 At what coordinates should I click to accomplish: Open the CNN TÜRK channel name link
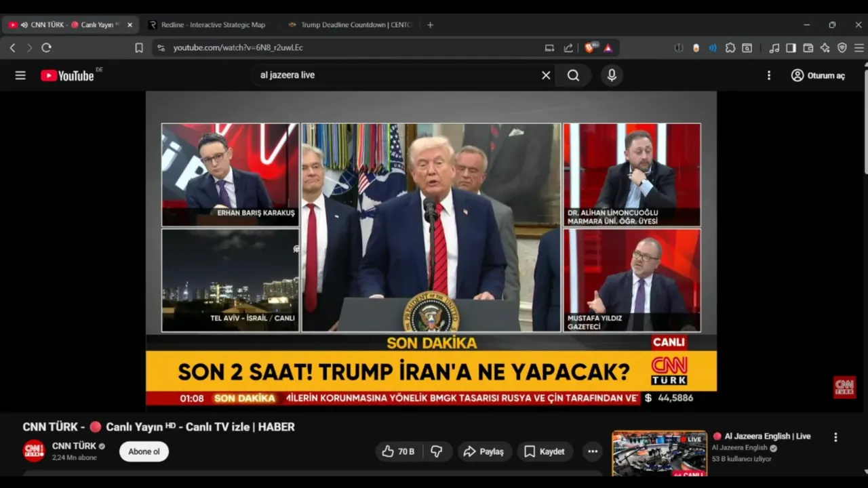pyautogui.click(x=74, y=446)
